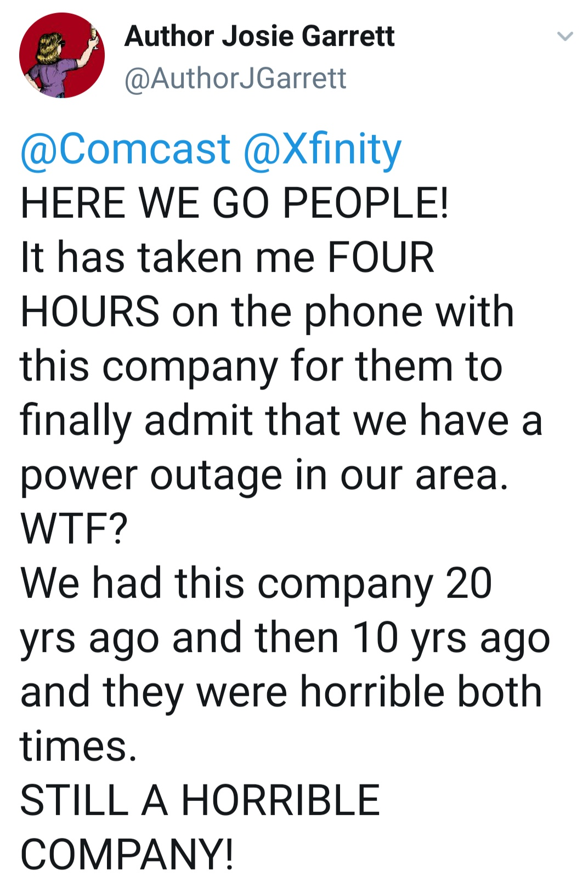This screenshot has height=887, width=588.
Task: Click the 'HOURS on the phone with' line
Action: [x=267, y=312]
